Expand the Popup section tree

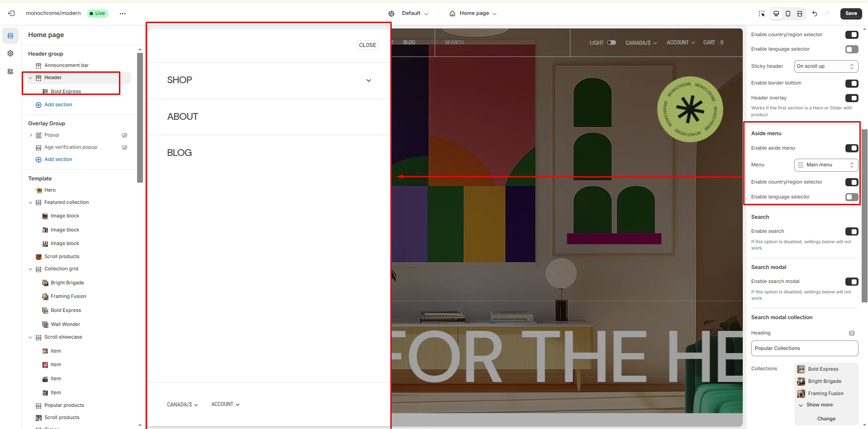[x=31, y=135]
